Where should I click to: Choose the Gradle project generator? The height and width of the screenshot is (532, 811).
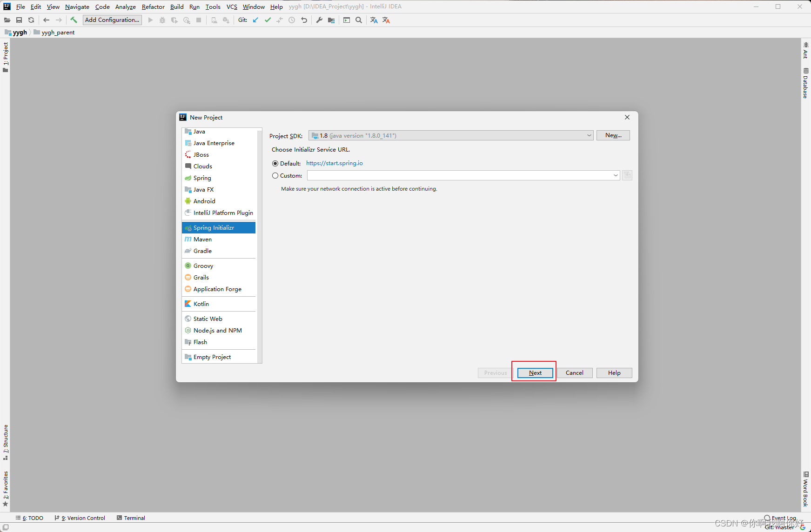(202, 251)
